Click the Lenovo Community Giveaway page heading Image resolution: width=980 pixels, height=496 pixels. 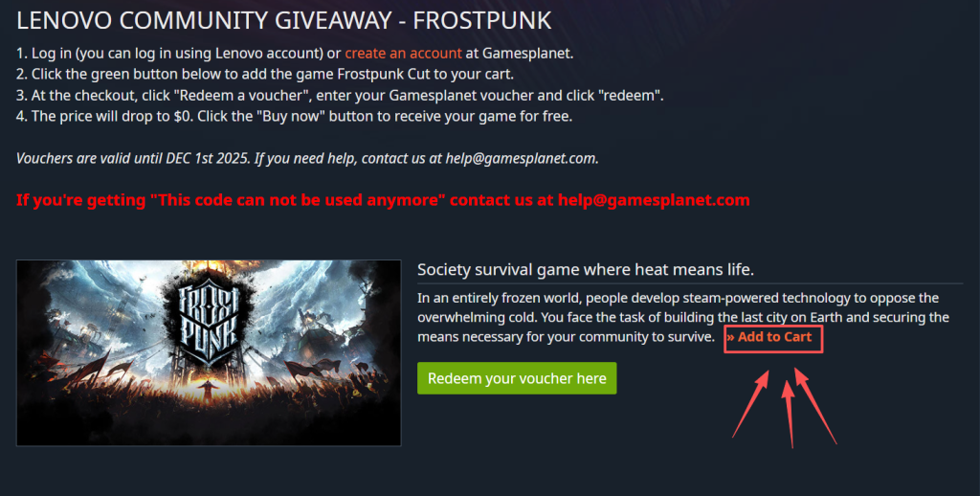[283, 21]
